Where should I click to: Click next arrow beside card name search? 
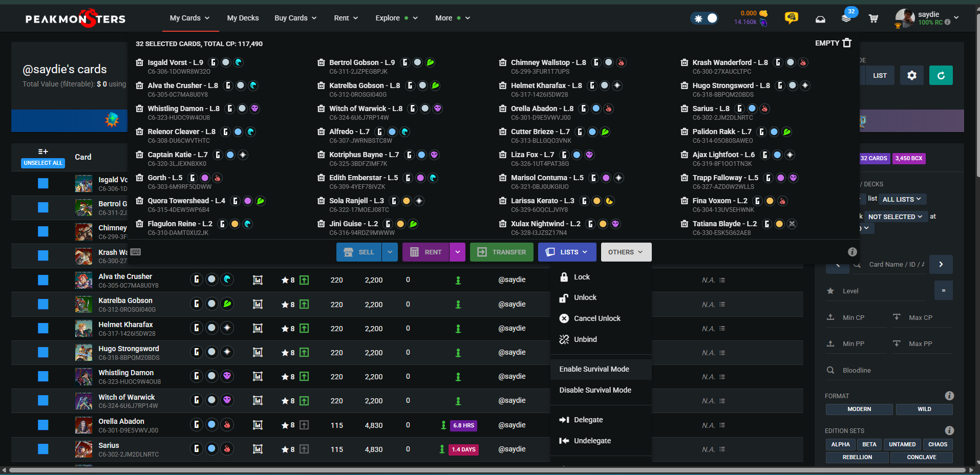point(941,265)
